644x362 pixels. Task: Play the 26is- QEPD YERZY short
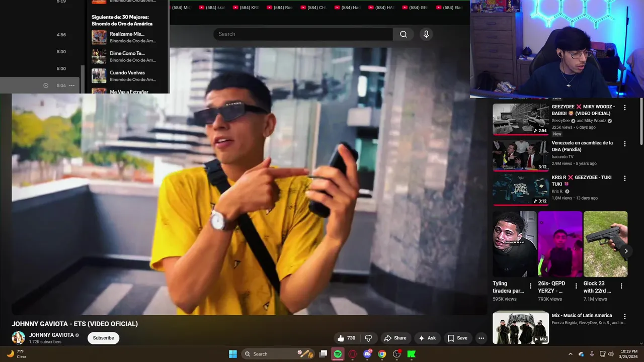560,244
